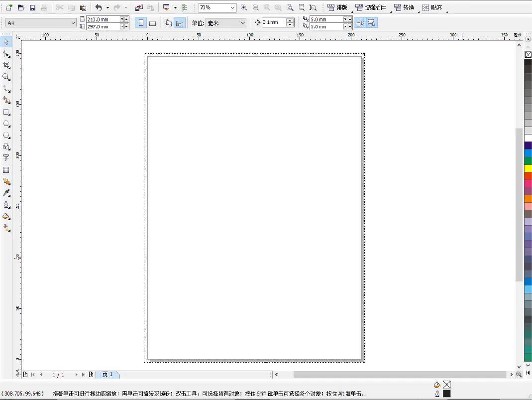Select the Pick tool
Viewport: 532px width, 400px height.
pos(6,42)
